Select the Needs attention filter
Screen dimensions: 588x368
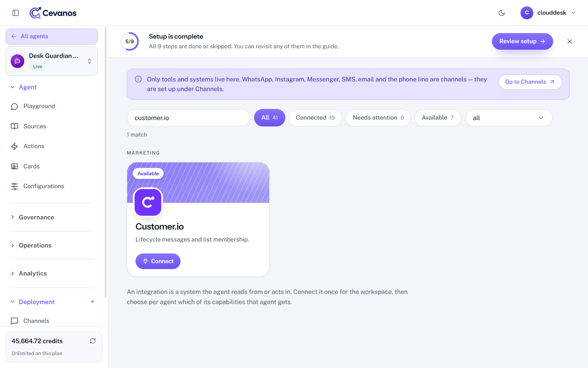click(378, 118)
